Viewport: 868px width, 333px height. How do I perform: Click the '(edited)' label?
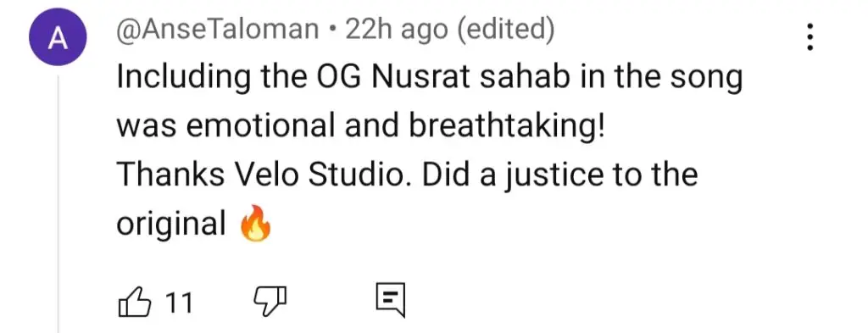coord(505,31)
